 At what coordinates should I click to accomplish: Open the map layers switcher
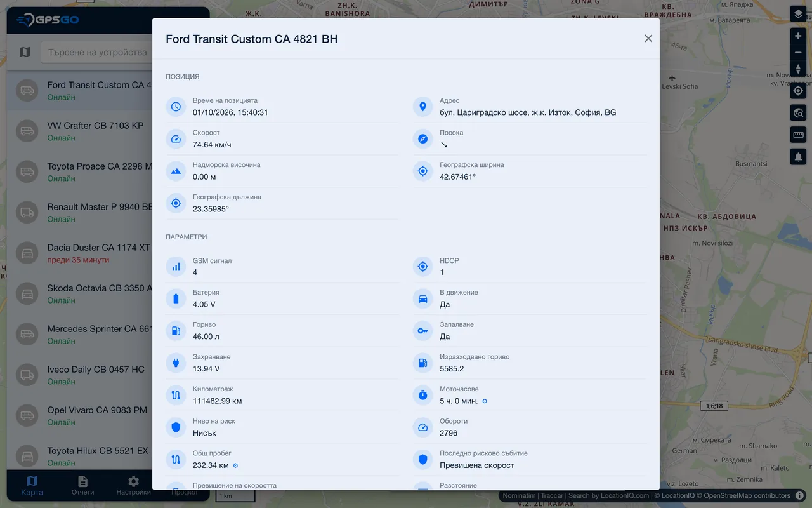[x=798, y=14]
